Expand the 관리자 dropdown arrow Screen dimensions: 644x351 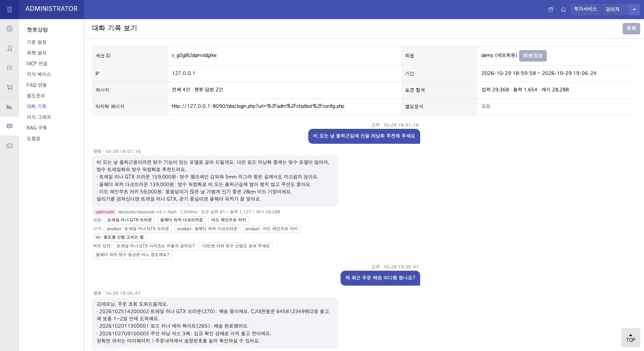(x=634, y=10)
